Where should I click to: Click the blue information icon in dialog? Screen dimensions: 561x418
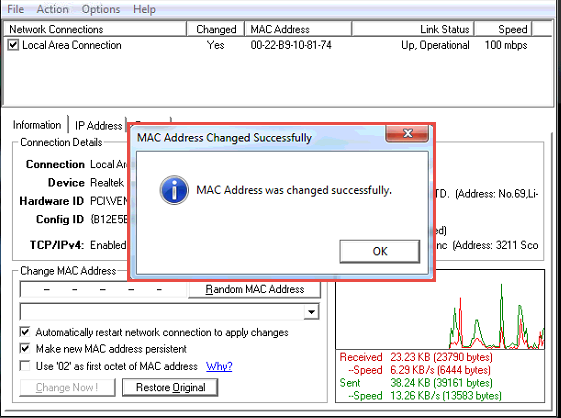[174, 190]
